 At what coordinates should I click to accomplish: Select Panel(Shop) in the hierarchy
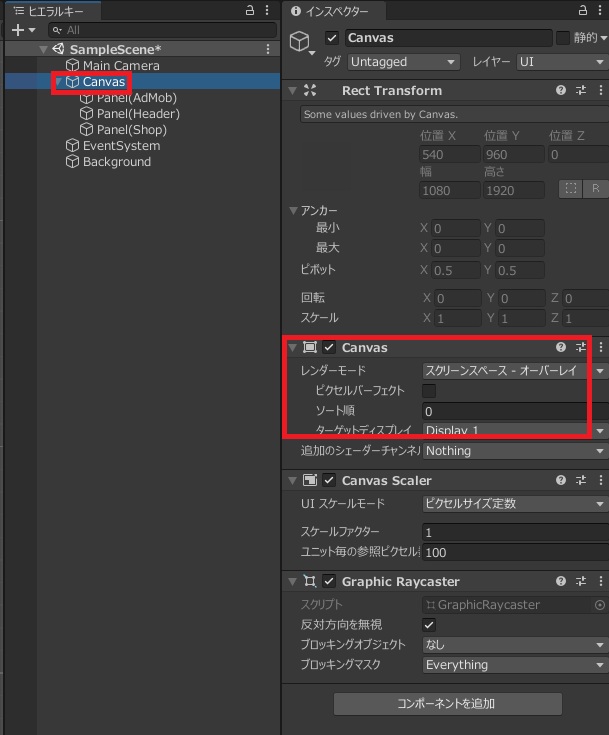(131, 130)
